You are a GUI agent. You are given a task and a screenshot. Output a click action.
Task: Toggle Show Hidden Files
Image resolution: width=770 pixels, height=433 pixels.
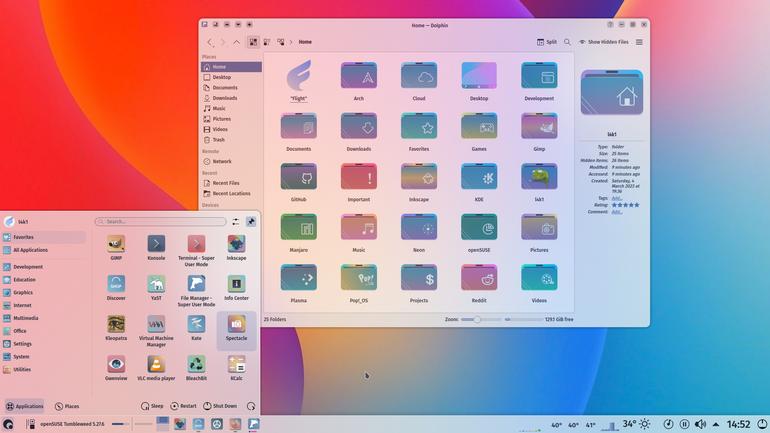pyautogui.click(x=604, y=42)
